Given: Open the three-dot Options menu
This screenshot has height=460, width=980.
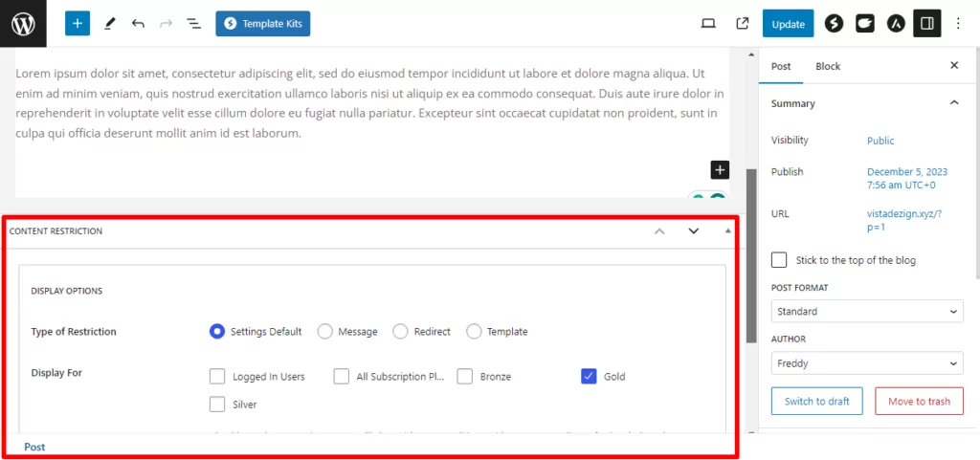Looking at the screenshot, I should point(959,24).
